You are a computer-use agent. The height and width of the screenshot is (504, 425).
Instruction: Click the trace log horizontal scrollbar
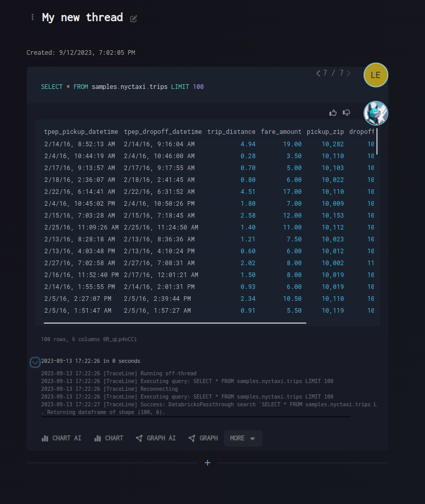point(196,417)
